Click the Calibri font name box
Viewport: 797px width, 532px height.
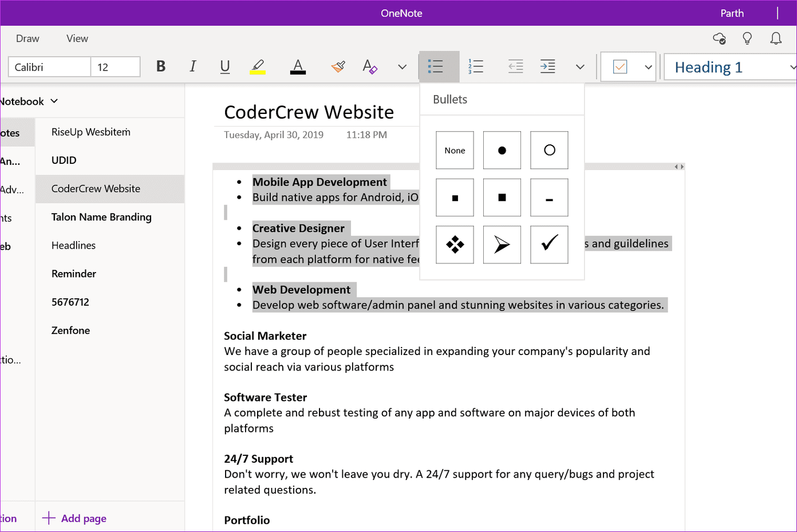[x=50, y=67]
